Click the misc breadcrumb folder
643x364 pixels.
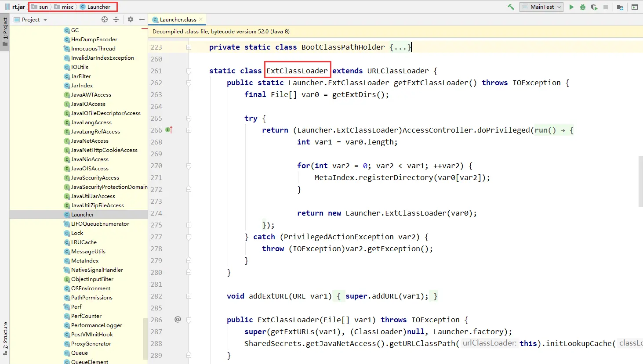64,7
